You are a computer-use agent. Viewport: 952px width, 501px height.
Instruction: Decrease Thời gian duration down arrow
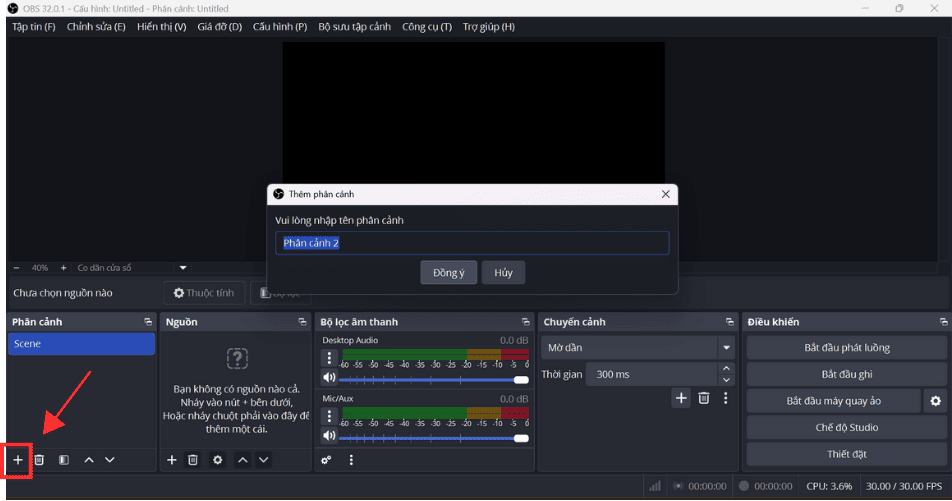click(x=726, y=381)
